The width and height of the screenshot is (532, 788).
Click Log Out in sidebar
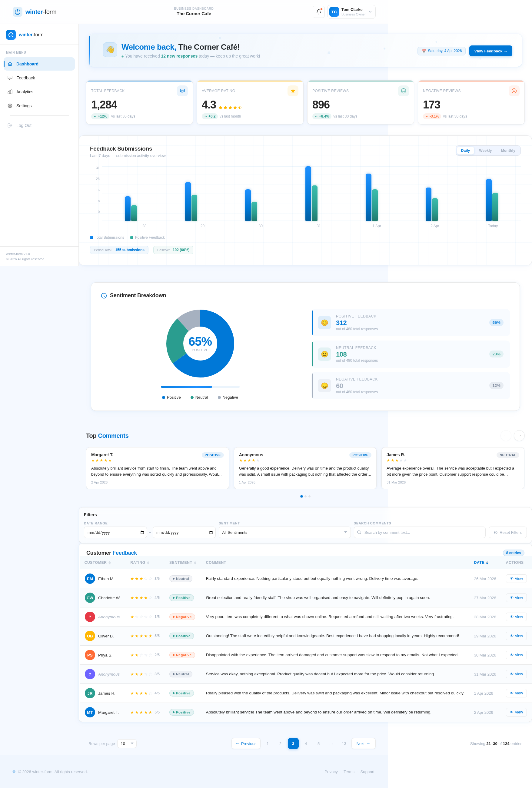tap(39, 125)
